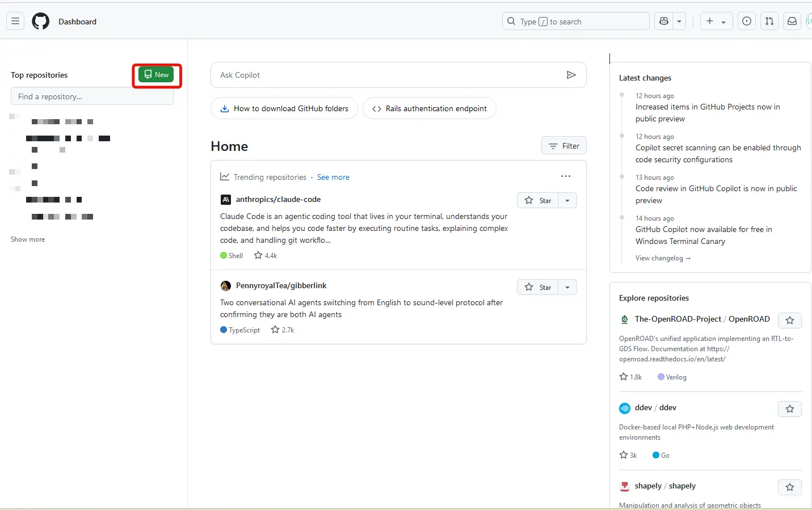Open the anthropics/claude-code repository link
The width and height of the screenshot is (812, 510).
(x=278, y=199)
